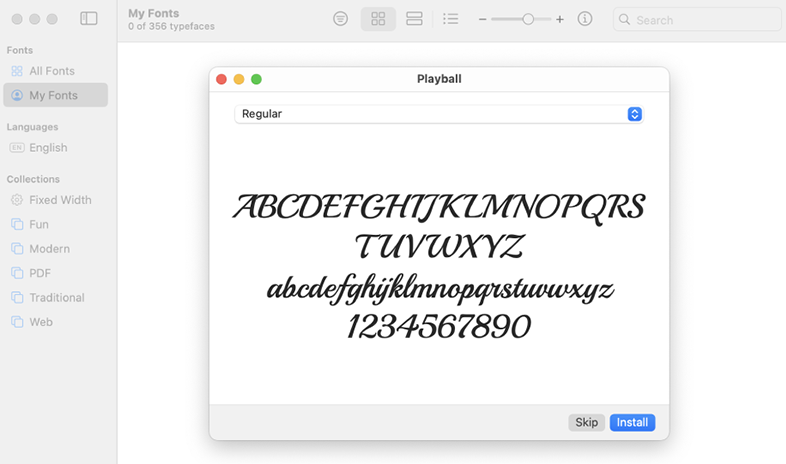Focus the Search field
The width and height of the screenshot is (786, 464).
click(697, 20)
